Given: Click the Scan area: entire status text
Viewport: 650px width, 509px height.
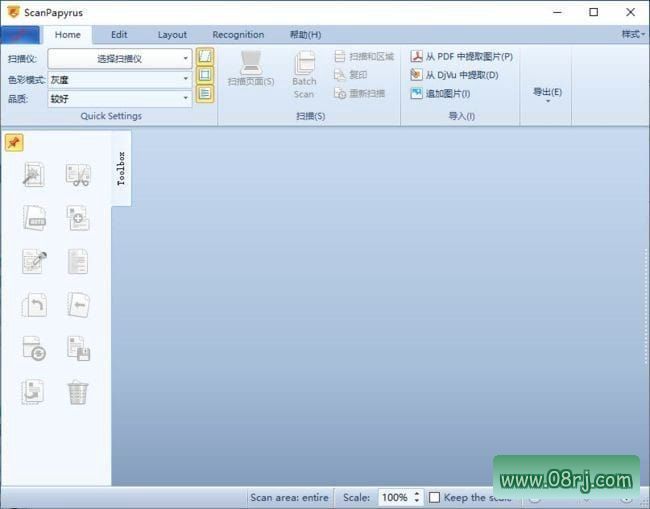Looking at the screenshot, I should (289, 497).
